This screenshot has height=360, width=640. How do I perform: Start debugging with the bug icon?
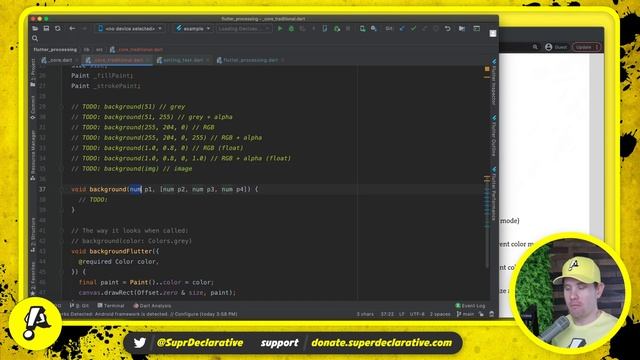[291, 29]
